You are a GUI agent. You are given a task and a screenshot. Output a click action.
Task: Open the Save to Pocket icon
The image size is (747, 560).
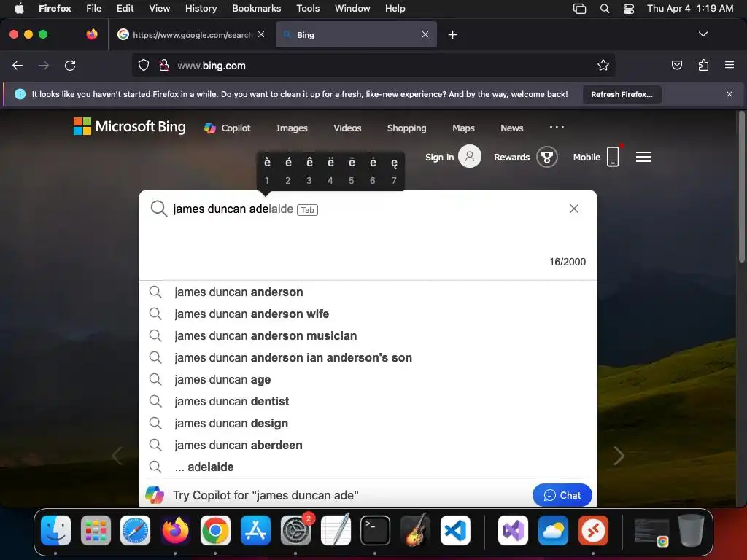pos(676,65)
